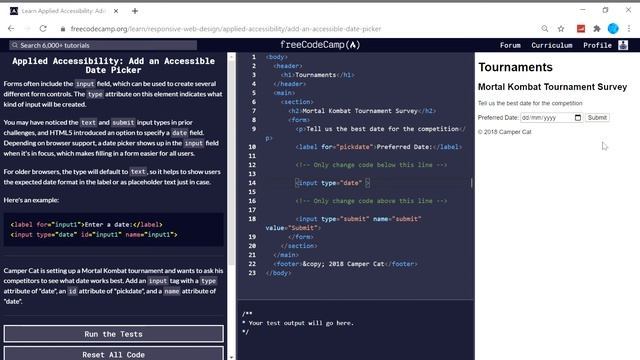
Task: Click the Search 6,000+ tutorials field
Action: point(103,45)
